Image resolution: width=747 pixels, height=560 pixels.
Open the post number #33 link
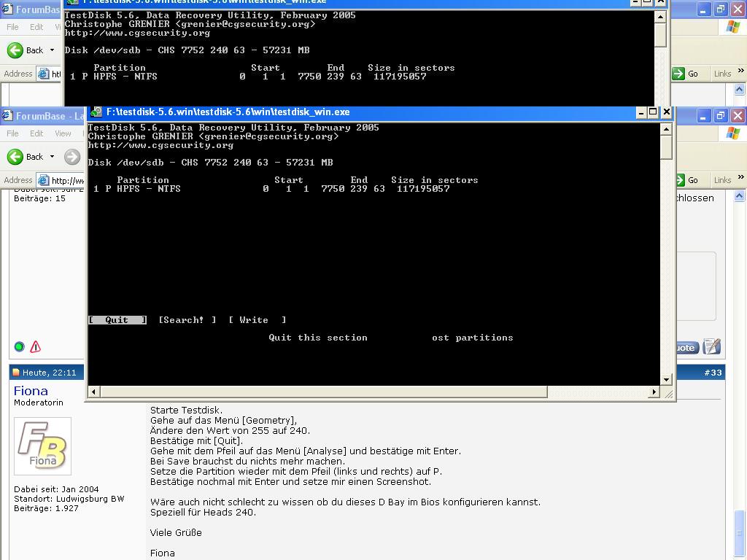(713, 373)
